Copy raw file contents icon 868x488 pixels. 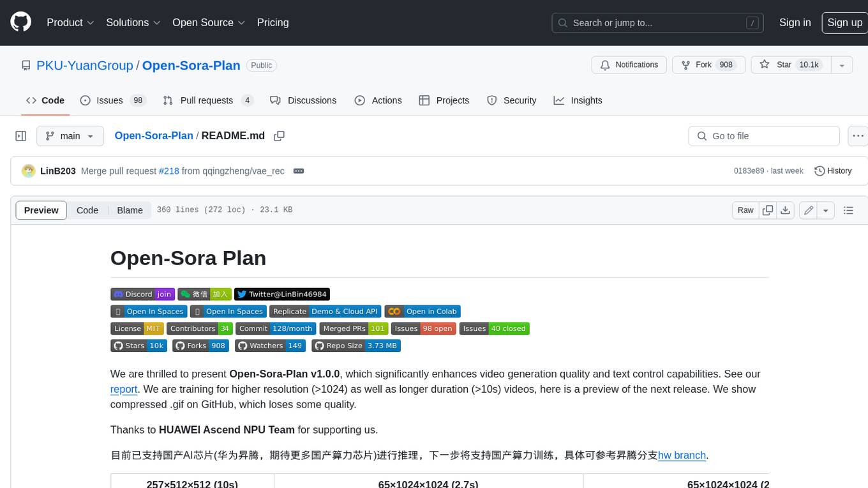[x=768, y=210]
